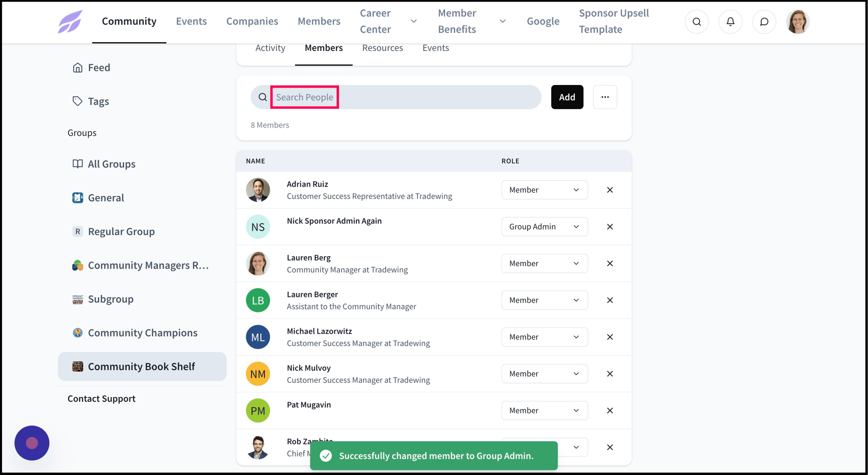Open Lauren Berger role dropdown
The height and width of the screenshot is (475, 868).
545,300
